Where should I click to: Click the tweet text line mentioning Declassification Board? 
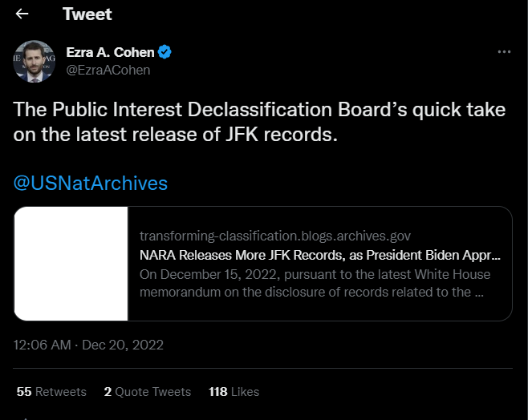coord(259,110)
